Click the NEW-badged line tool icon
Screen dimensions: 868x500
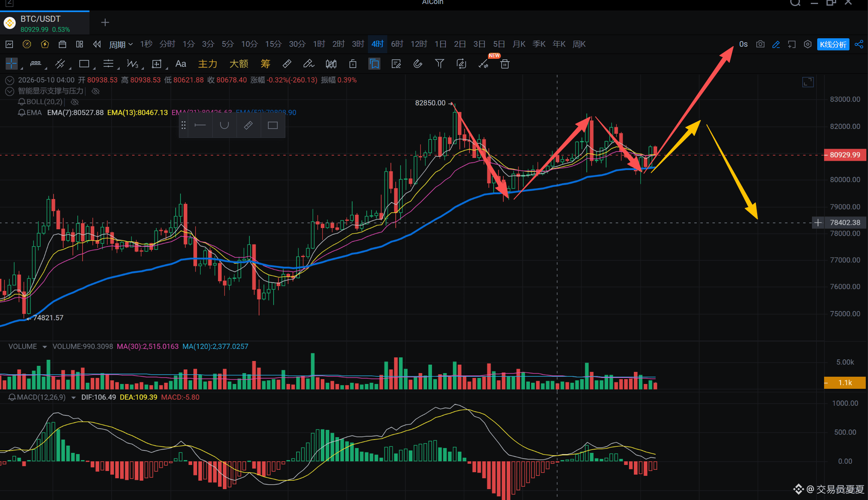coord(483,64)
